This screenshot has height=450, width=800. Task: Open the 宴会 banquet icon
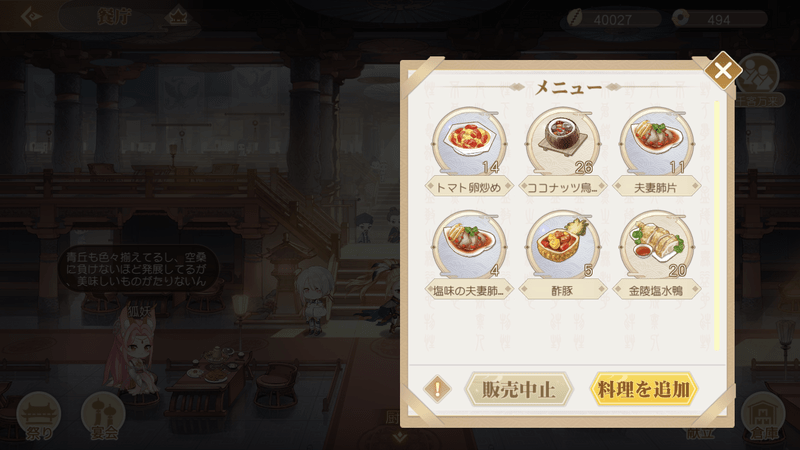[104, 416]
